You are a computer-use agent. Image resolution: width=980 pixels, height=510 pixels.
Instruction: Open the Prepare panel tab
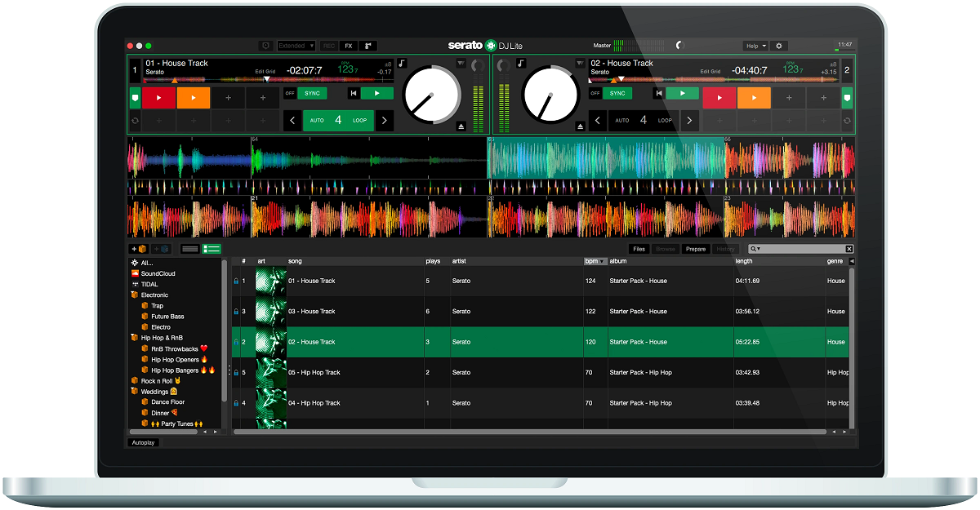696,249
